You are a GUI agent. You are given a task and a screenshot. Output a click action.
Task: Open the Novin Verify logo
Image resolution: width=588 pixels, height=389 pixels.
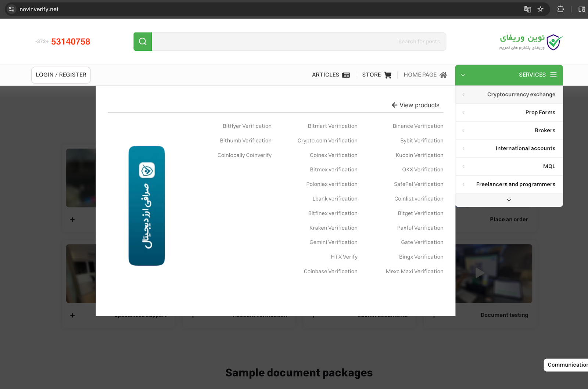(x=531, y=42)
